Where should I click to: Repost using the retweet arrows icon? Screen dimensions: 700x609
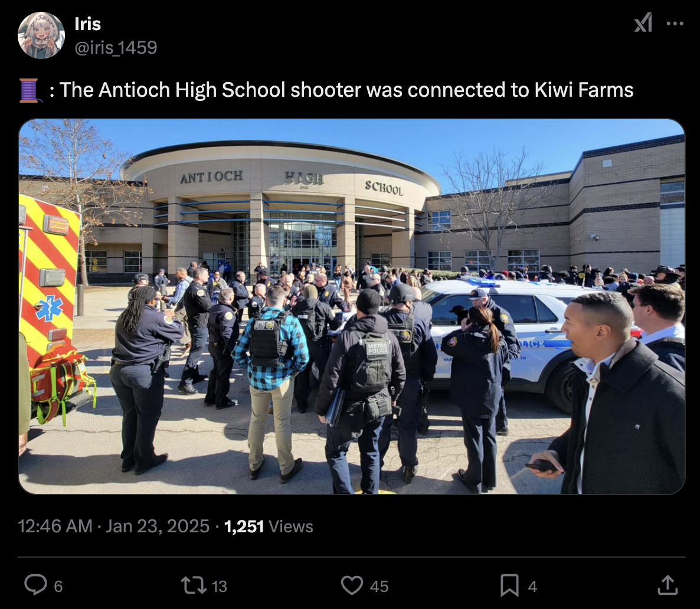click(193, 585)
